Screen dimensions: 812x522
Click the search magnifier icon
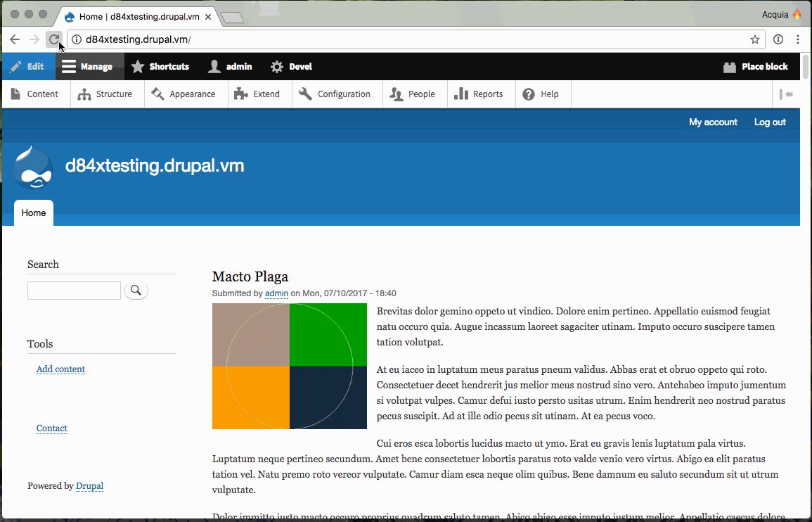pos(136,290)
